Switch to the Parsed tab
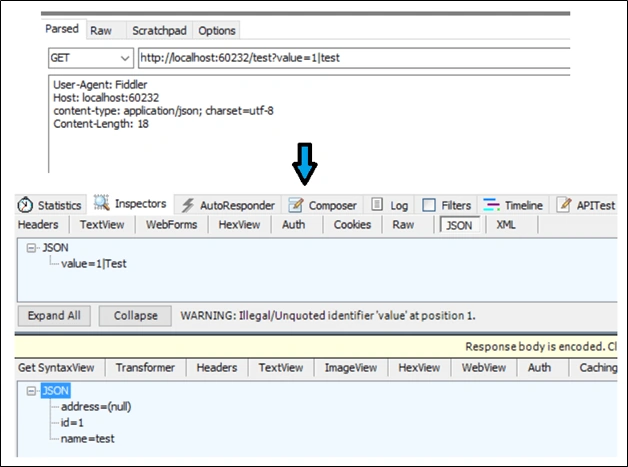628x467 pixels. [x=62, y=29]
